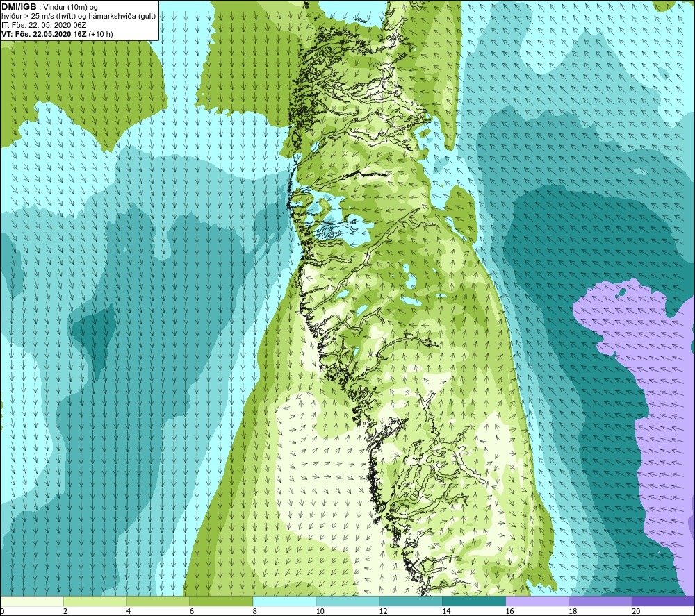695x616 pixels.
Task: Click the legend scale label '14'
Action: [x=446, y=611]
